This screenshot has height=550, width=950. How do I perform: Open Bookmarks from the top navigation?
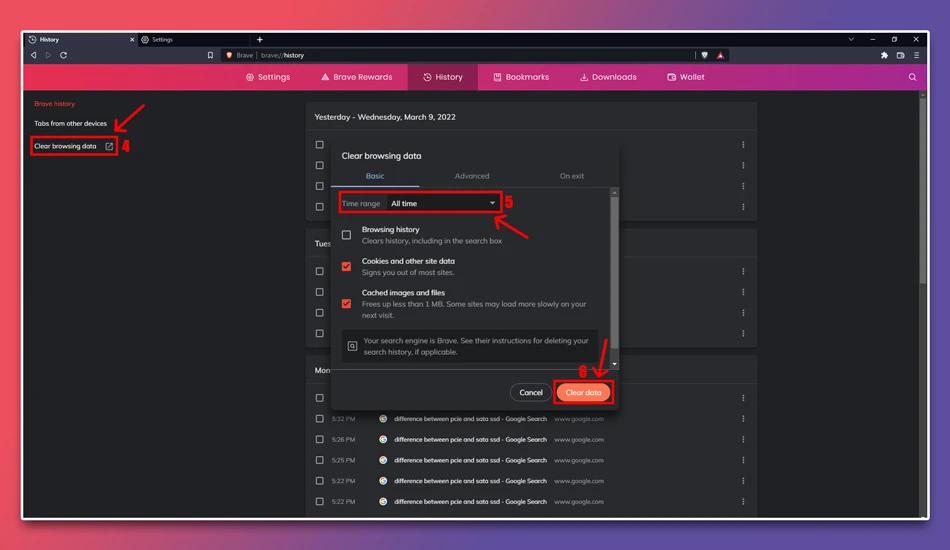click(521, 77)
